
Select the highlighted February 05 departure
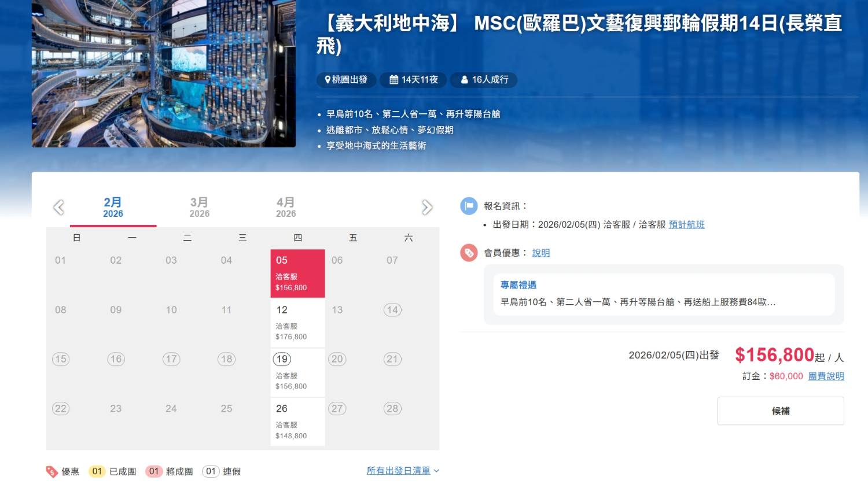pyautogui.click(x=297, y=273)
